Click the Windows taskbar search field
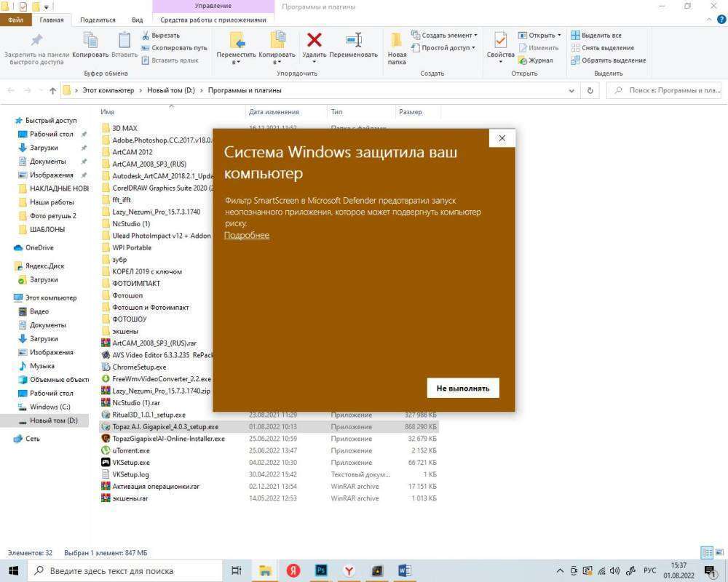The width and height of the screenshot is (728, 582). pos(124,571)
